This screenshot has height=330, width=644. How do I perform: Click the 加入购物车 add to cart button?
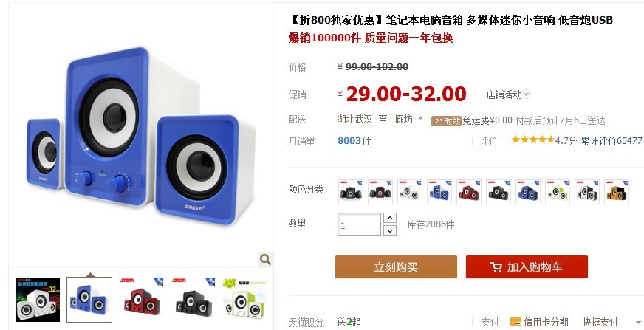point(527,267)
